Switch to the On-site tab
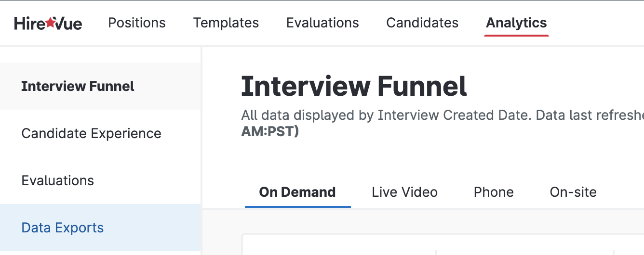Image resolution: width=644 pixels, height=255 pixels. [573, 192]
